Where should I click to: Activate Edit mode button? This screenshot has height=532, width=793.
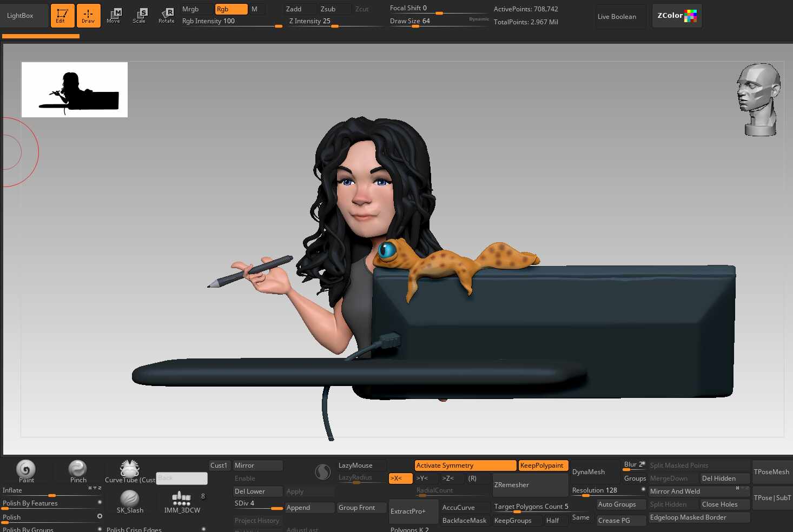click(62, 16)
